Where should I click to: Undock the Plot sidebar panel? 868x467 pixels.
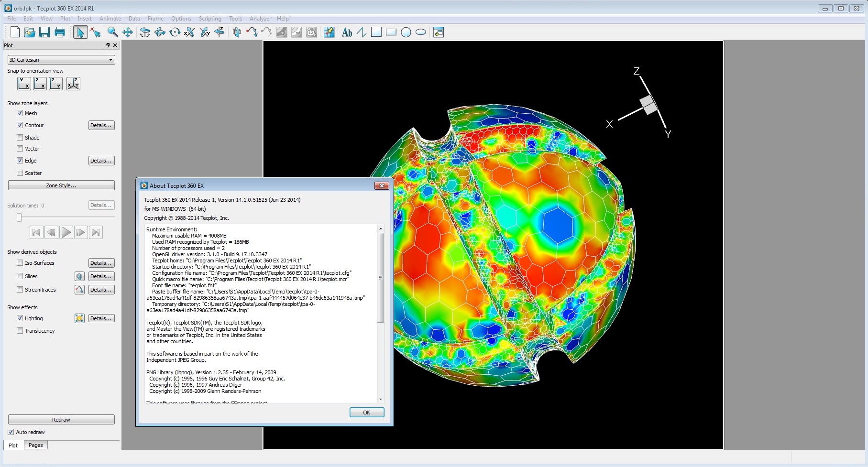[x=108, y=45]
